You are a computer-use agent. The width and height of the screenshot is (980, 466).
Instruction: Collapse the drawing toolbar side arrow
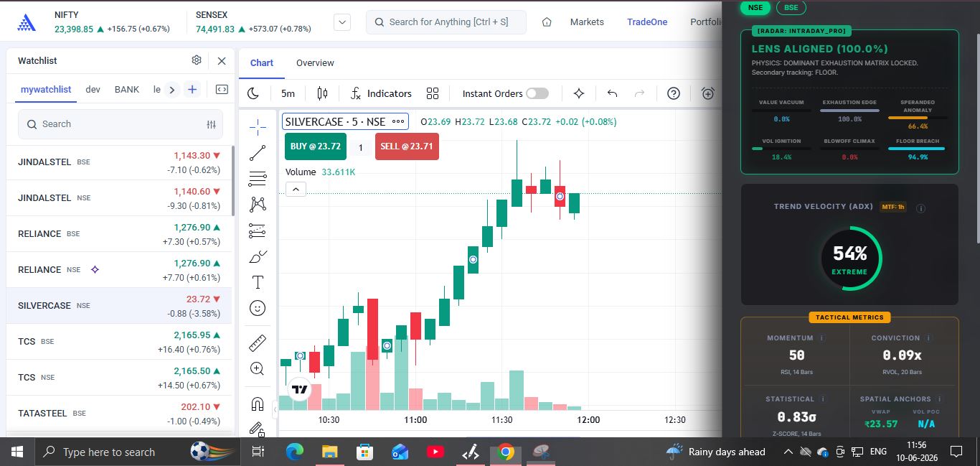pos(274,410)
